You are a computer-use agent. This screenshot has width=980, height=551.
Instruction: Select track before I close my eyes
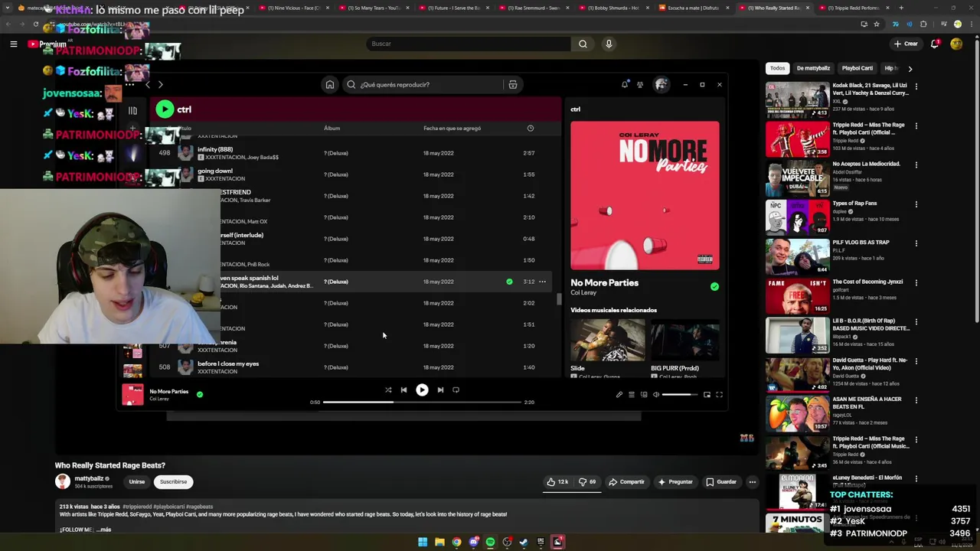pos(228,364)
